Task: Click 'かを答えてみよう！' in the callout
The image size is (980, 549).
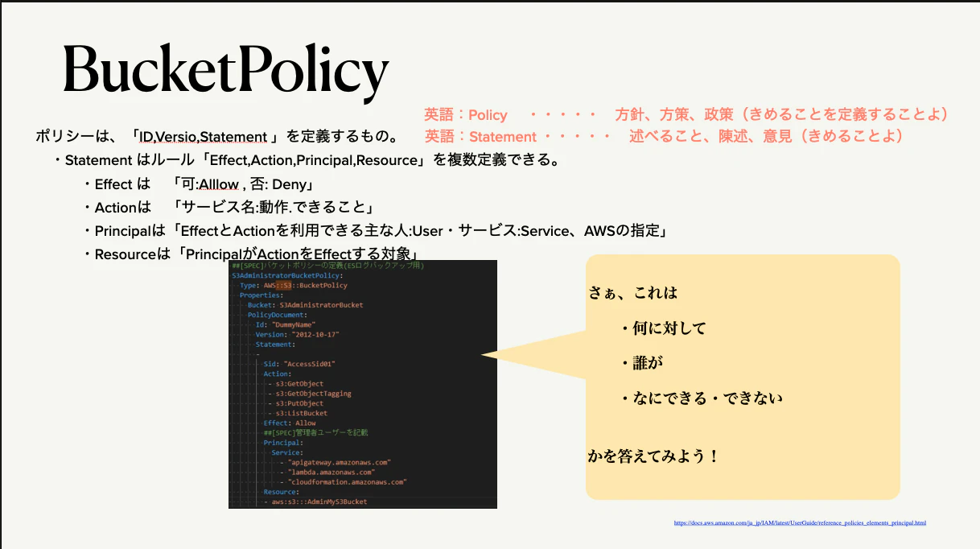Action: [x=653, y=456]
